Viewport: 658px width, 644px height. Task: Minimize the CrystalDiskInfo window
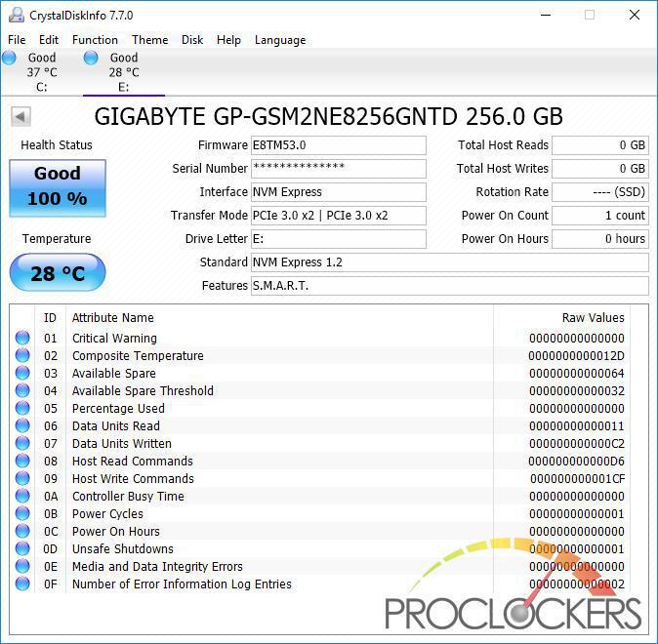[546, 15]
